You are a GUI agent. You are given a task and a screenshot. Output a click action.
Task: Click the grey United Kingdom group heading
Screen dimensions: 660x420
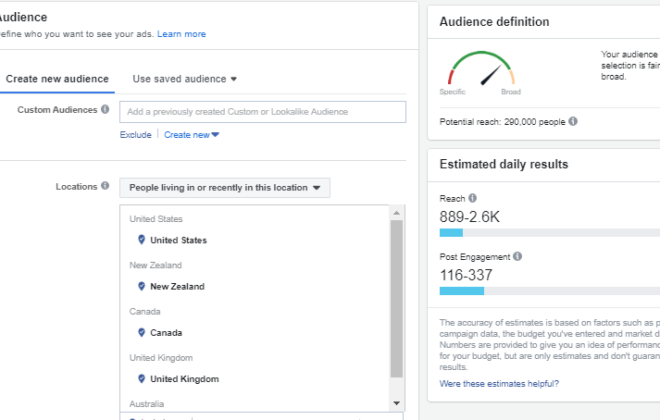pos(161,358)
